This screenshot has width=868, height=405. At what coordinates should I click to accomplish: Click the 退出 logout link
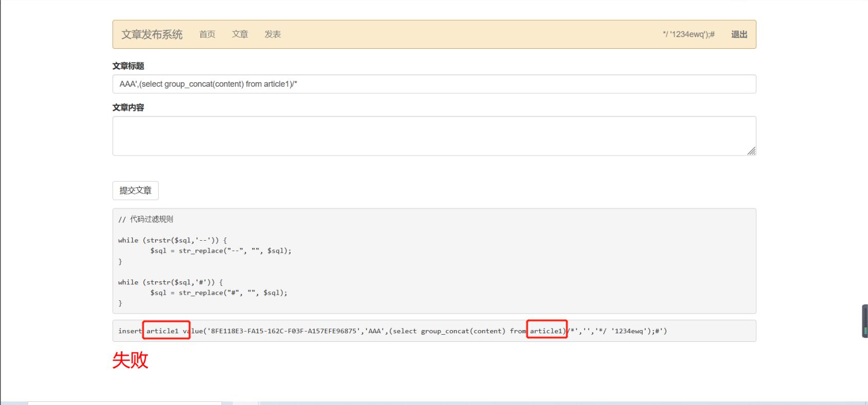point(739,34)
